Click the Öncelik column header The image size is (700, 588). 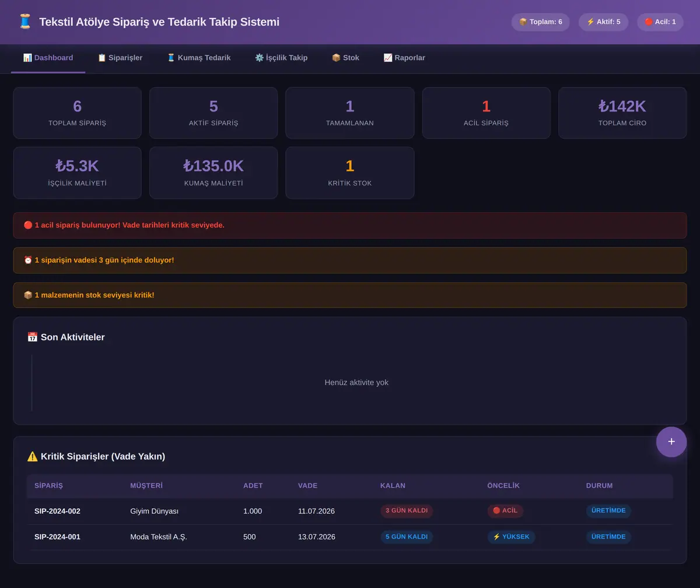tap(503, 486)
